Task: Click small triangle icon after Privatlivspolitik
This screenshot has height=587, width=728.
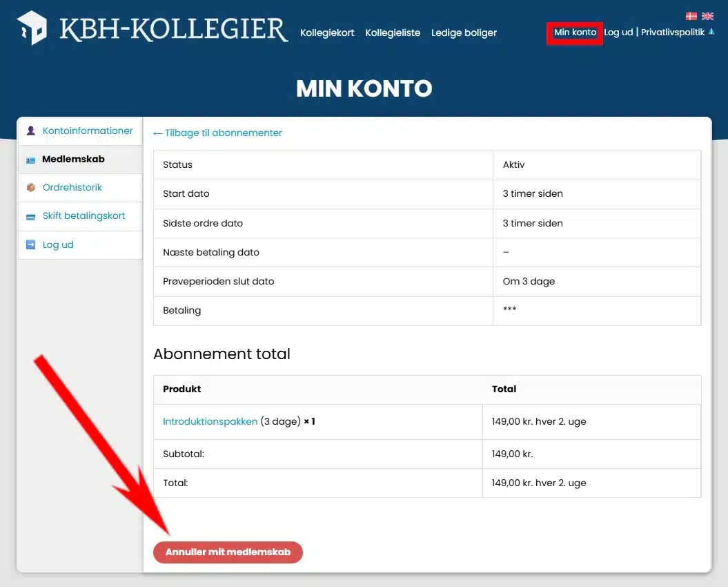Action: [711, 32]
